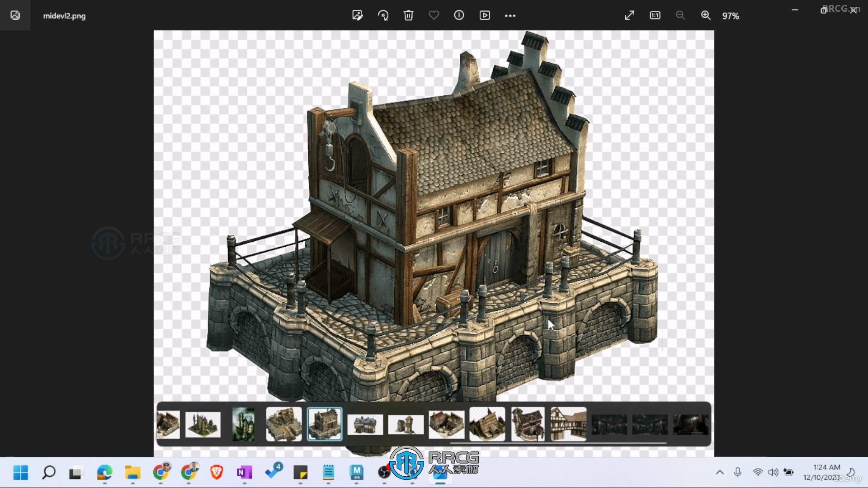
Task: Minimize the Photos window
Action: pos(795,10)
